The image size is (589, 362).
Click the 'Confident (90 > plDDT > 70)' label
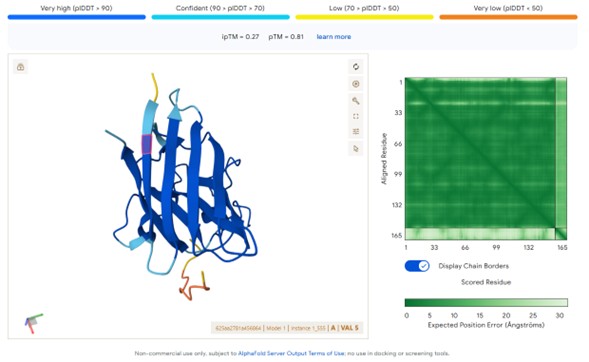(x=220, y=8)
